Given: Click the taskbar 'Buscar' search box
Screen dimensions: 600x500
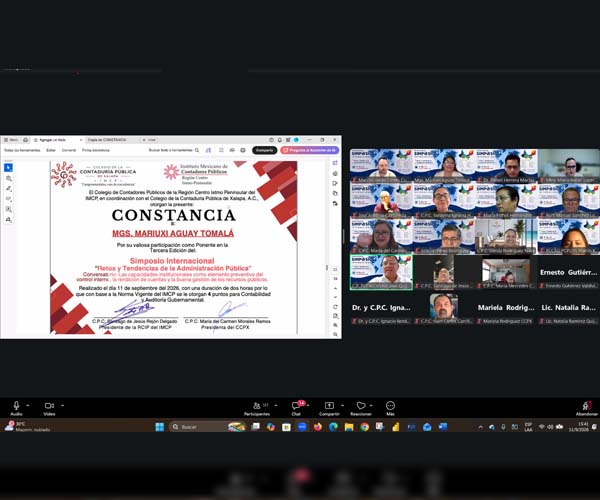Looking at the screenshot, I should pos(207,427).
